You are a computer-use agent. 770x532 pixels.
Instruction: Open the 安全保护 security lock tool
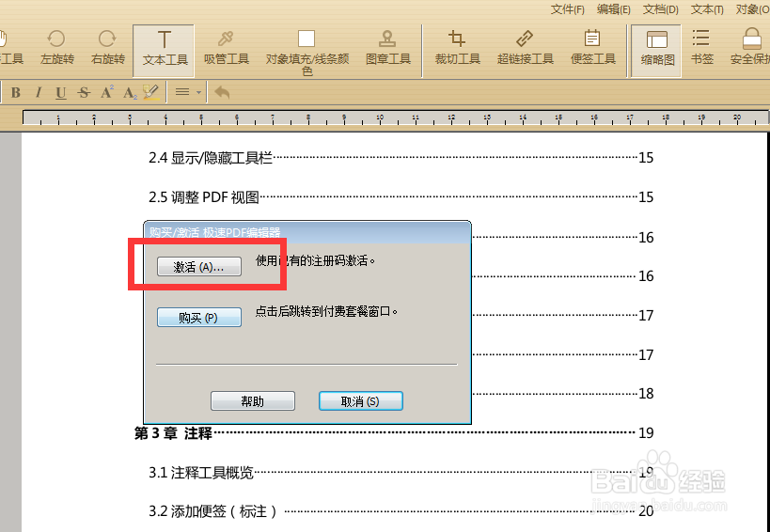(750, 48)
